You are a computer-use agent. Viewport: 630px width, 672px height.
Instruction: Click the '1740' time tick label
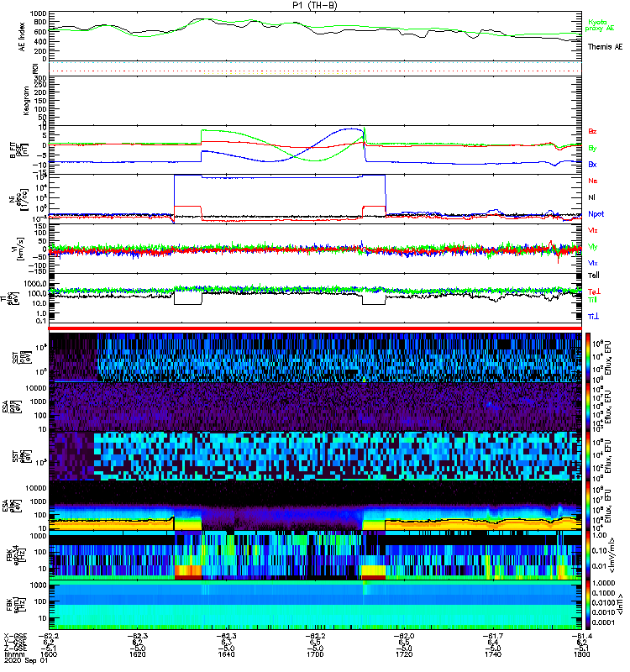click(x=493, y=654)
